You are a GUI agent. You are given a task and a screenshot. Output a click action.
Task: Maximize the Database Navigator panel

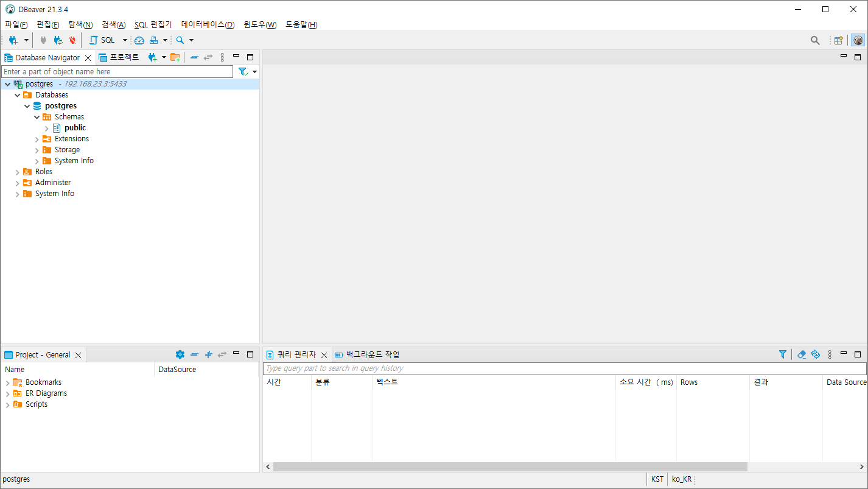pos(250,57)
